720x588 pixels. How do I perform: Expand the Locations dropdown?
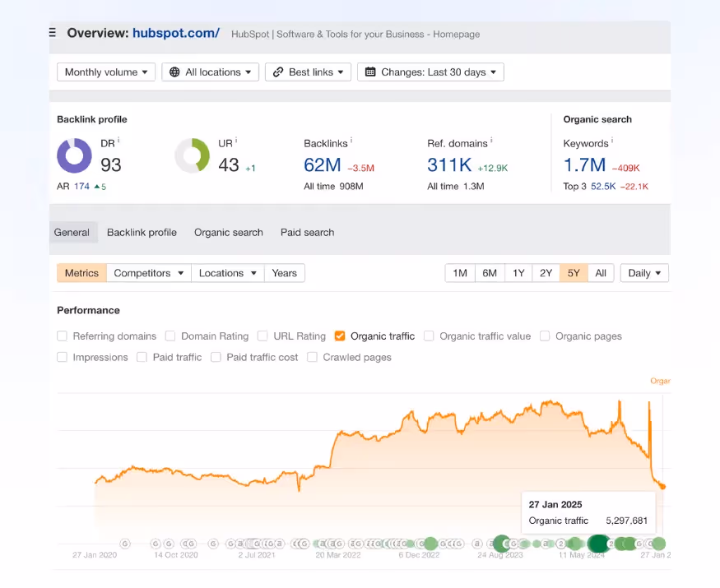point(228,273)
